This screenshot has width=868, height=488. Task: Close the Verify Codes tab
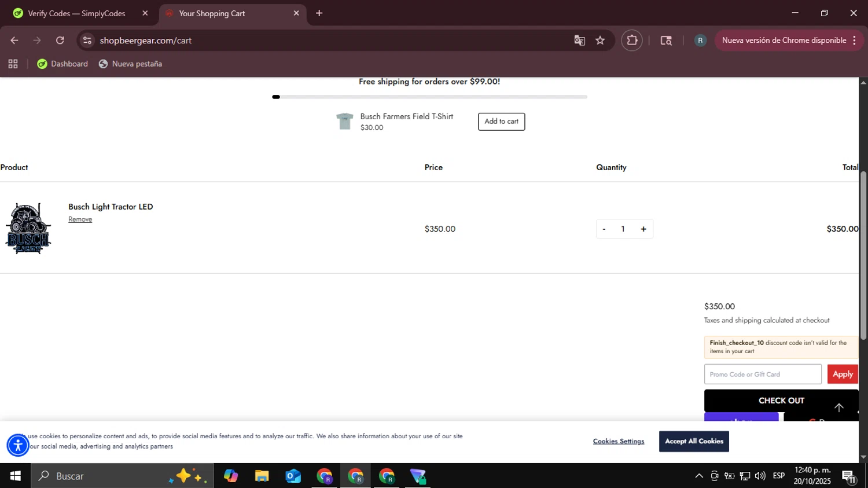pos(145,13)
